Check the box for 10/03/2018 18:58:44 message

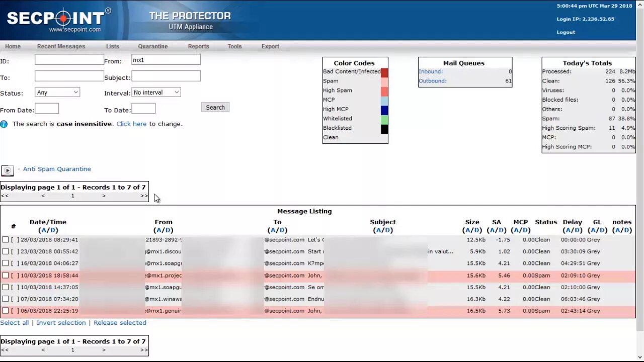(x=6, y=276)
